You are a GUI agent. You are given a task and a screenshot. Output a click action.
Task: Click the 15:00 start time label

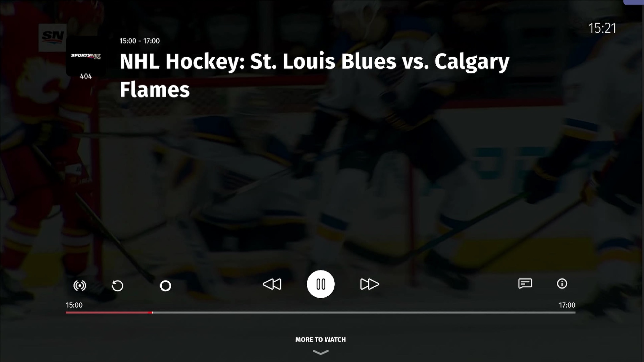pyautogui.click(x=74, y=305)
